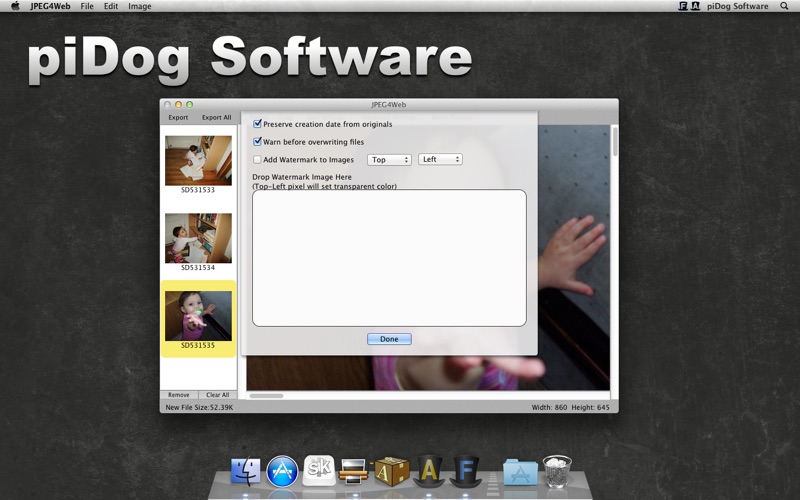The height and width of the screenshot is (500, 800).
Task: Click the Export All toolbar button
Action: [x=216, y=117]
